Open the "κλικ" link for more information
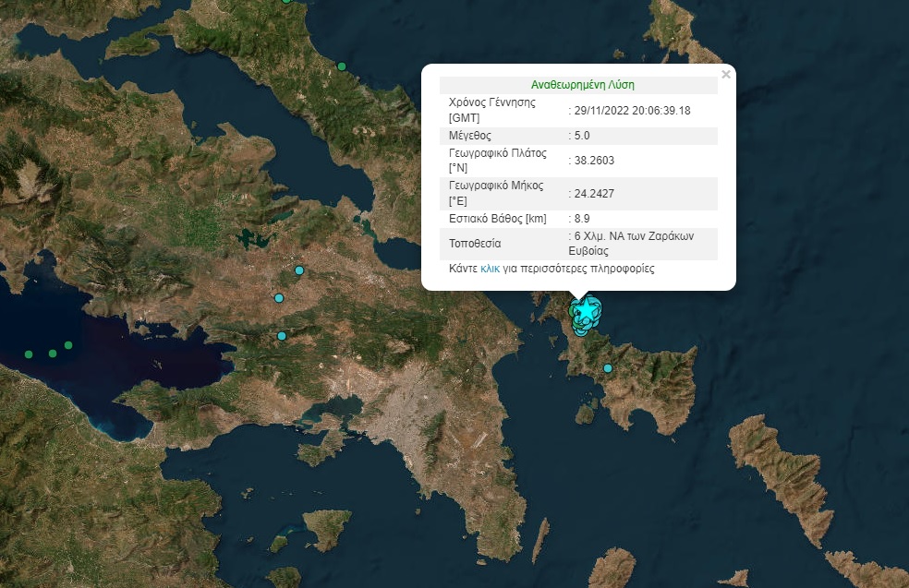The width and height of the screenshot is (909, 588). pos(490,269)
